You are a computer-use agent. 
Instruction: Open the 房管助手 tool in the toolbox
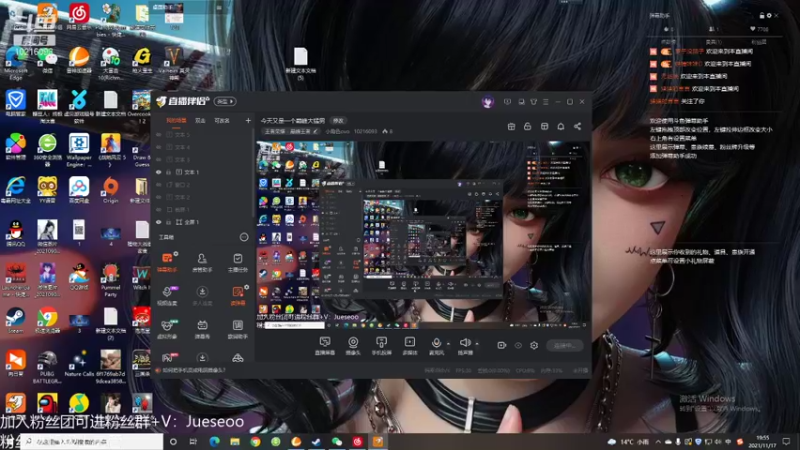tap(202, 262)
